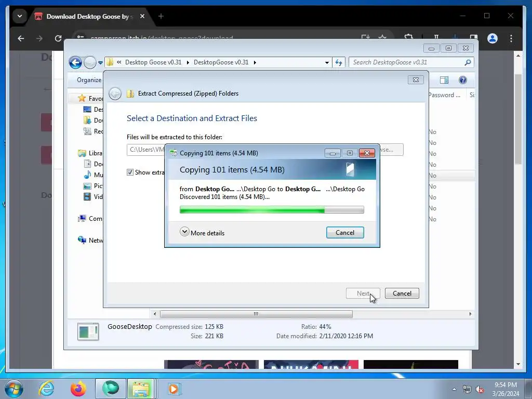The width and height of the screenshot is (532, 399).
Task: Select Libraries in Explorer navigation pane
Action: point(90,153)
